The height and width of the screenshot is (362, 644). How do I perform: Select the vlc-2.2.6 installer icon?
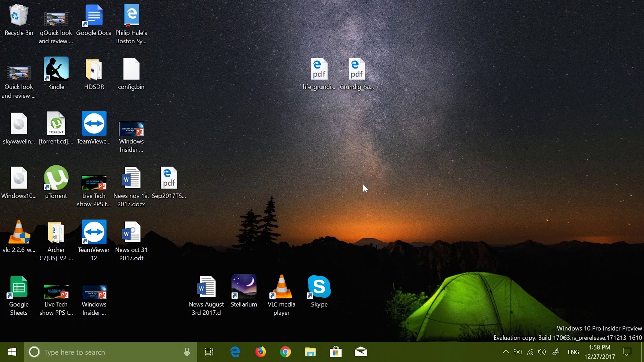point(19,237)
